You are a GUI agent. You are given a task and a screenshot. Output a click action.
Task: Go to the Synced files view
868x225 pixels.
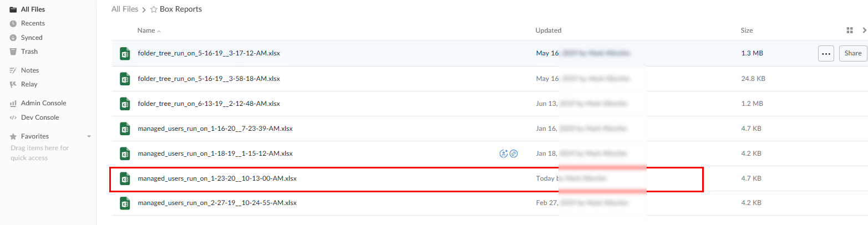pyautogui.click(x=31, y=38)
